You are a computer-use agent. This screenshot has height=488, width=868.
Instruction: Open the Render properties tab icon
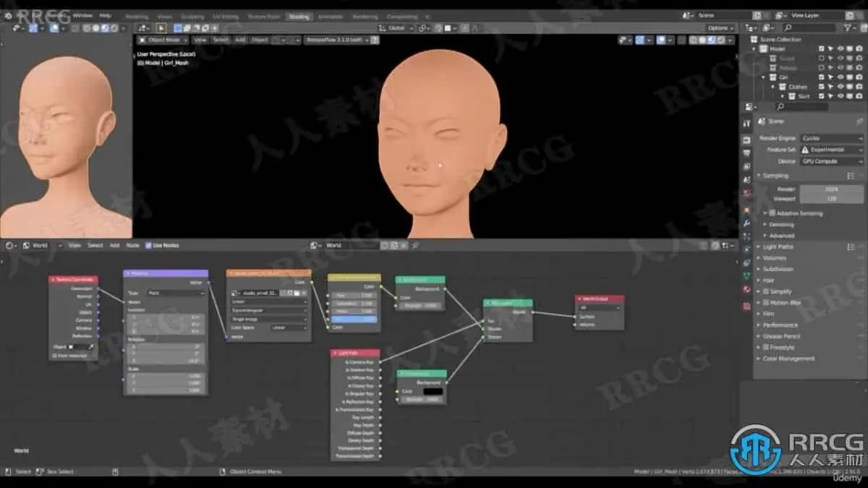point(746,140)
